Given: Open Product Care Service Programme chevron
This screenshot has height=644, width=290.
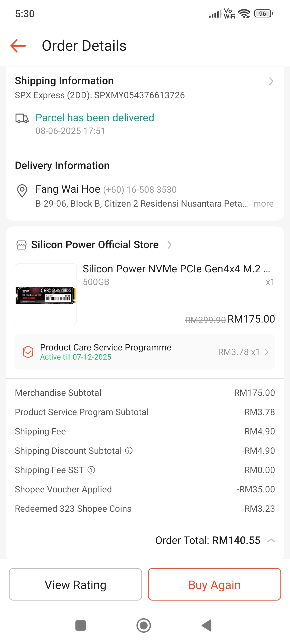Looking at the screenshot, I should click(x=266, y=352).
